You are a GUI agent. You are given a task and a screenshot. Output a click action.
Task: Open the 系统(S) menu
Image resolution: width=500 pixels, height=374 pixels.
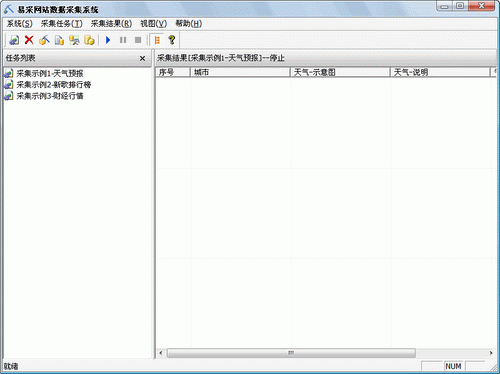coord(20,24)
